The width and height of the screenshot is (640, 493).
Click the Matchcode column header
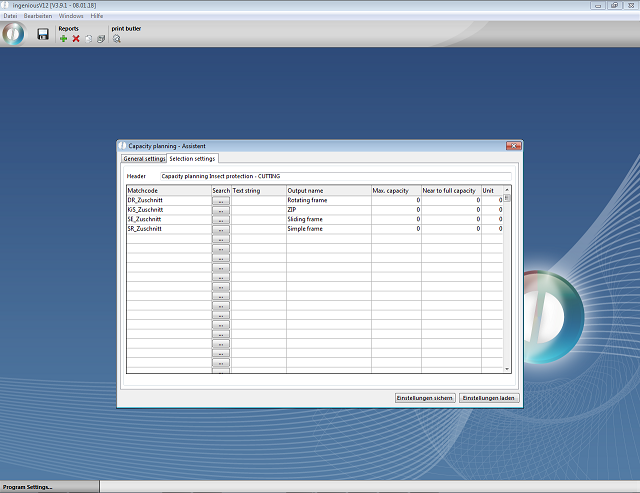[x=169, y=191]
